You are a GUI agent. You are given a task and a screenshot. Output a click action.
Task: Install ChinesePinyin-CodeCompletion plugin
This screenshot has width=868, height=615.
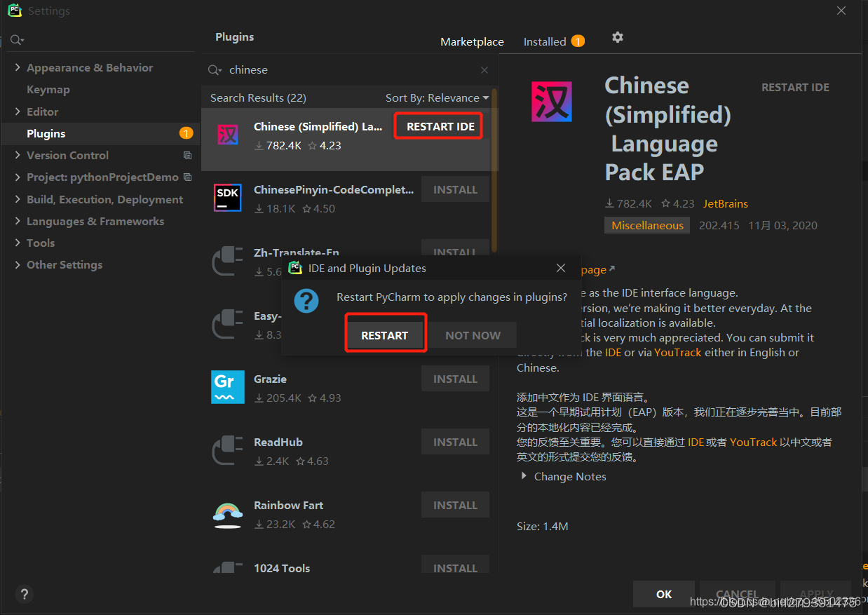pos(455,190)
